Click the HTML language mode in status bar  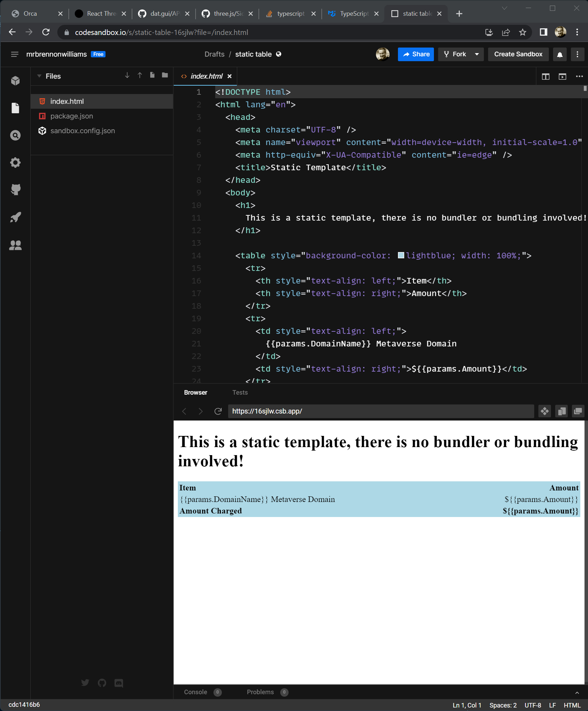coord(572,705)
